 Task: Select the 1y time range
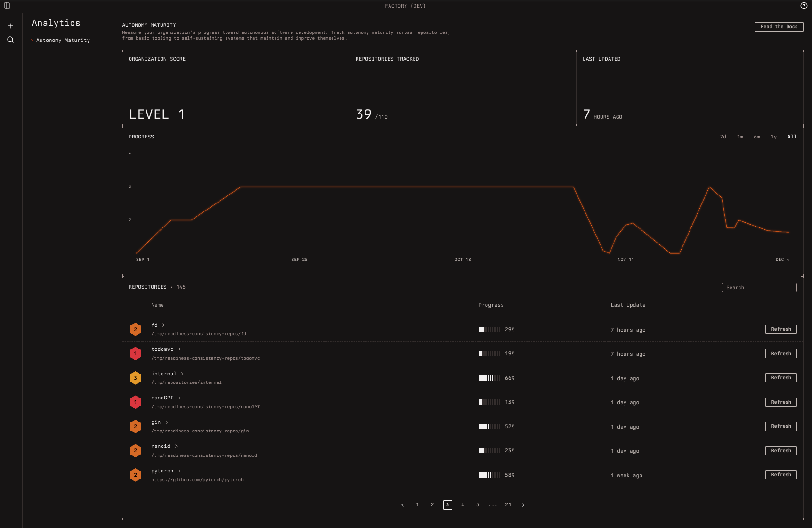[773, 137]
